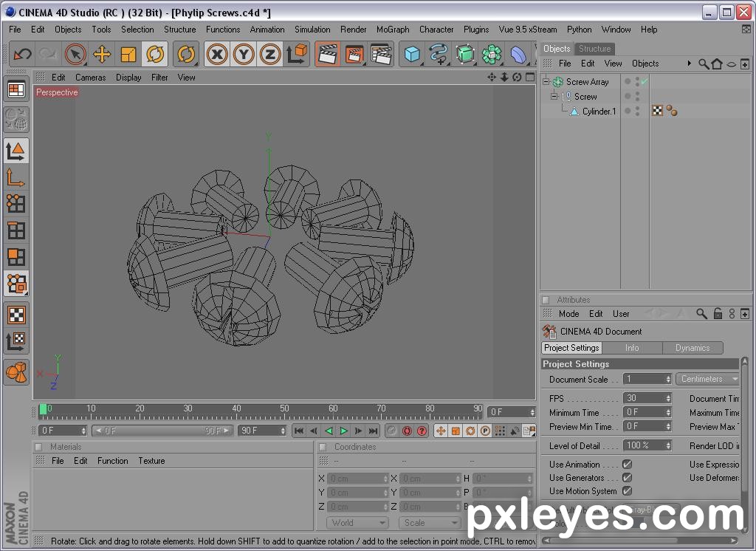Click the Level of Detail stepper
Screen dimensions: 756x551
668,446
